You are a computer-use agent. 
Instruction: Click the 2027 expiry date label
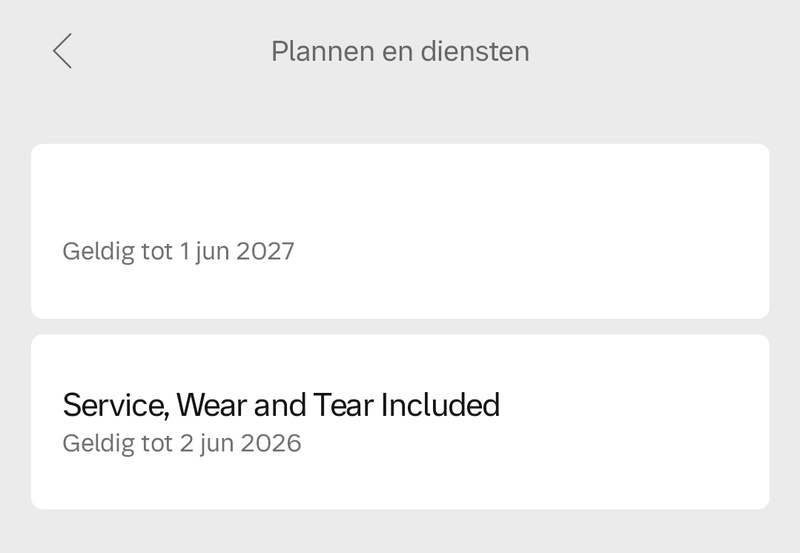(178, 251)
